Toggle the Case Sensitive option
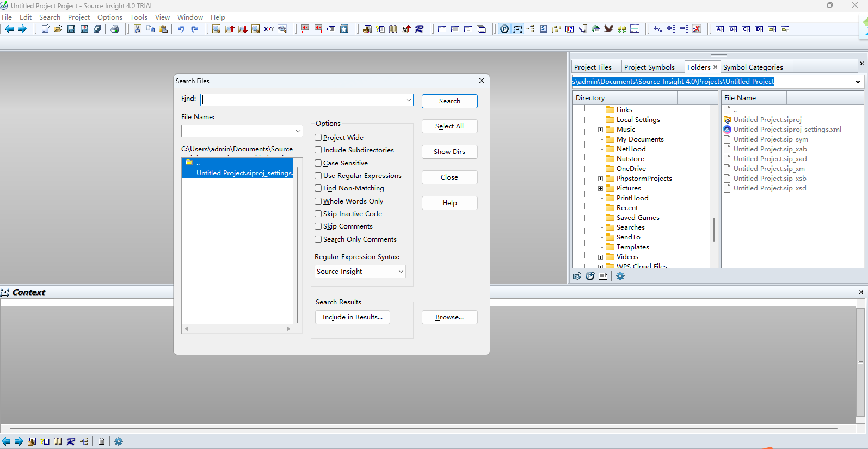 tap(318, 163)
